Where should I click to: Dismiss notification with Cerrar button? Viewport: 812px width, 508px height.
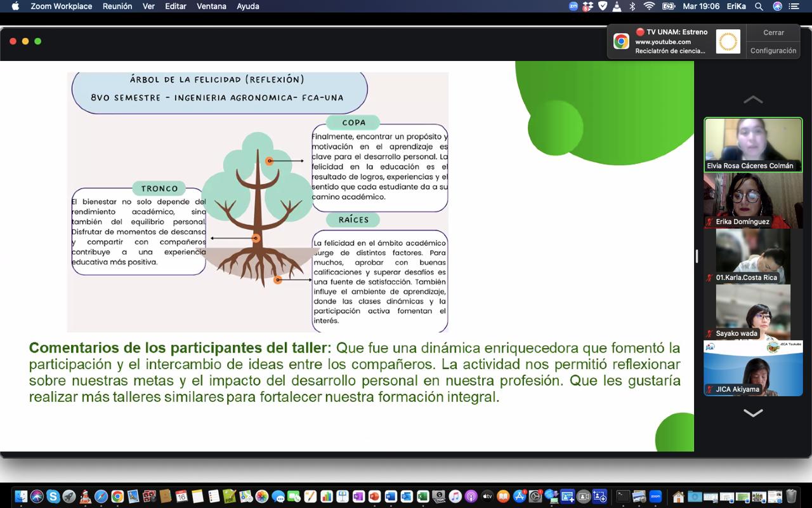click(773, 33)
